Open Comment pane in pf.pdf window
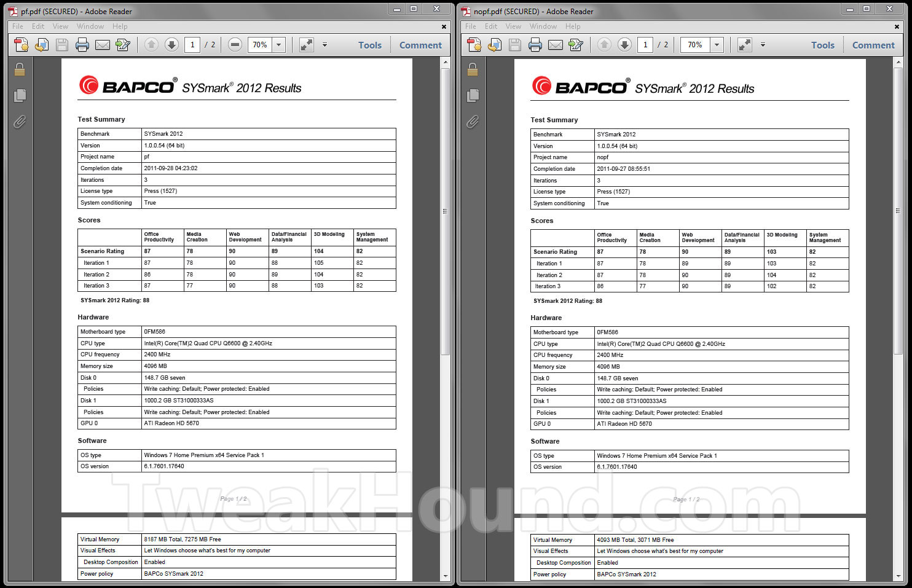This screenshot has width=912, height=588. (420, 45)
